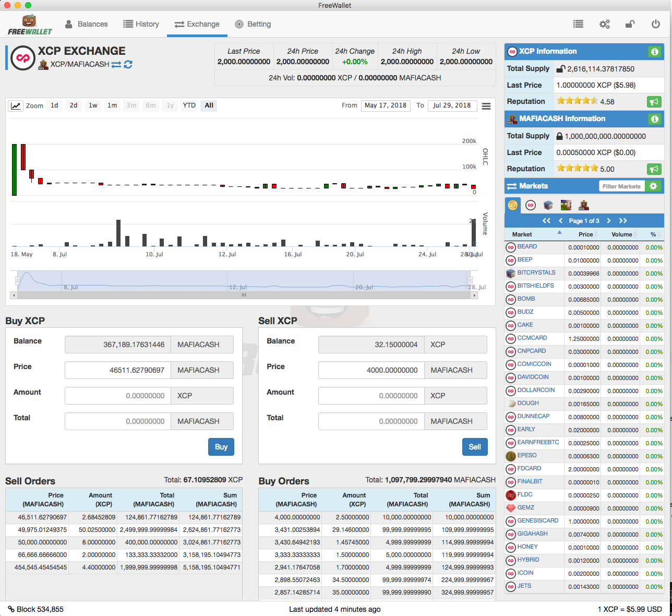Go to last markets page
The image size is (672, 616).
(x=623, y=221)
